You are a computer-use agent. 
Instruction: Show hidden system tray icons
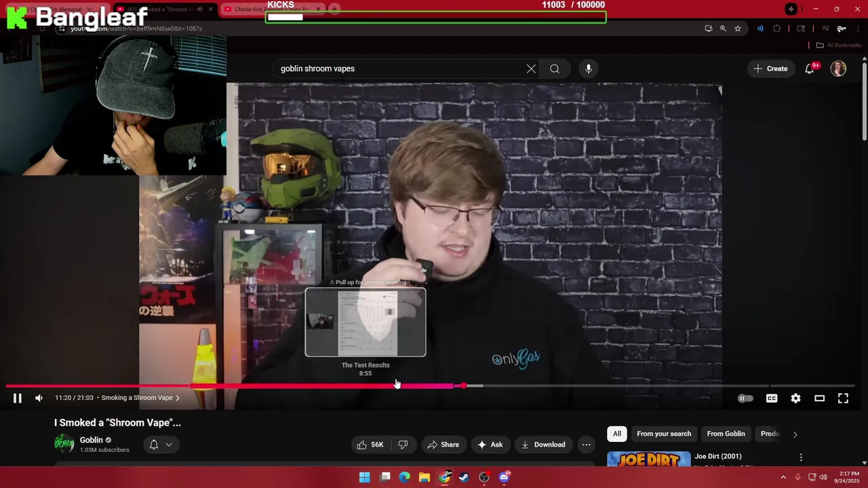(x=783, y=477)
